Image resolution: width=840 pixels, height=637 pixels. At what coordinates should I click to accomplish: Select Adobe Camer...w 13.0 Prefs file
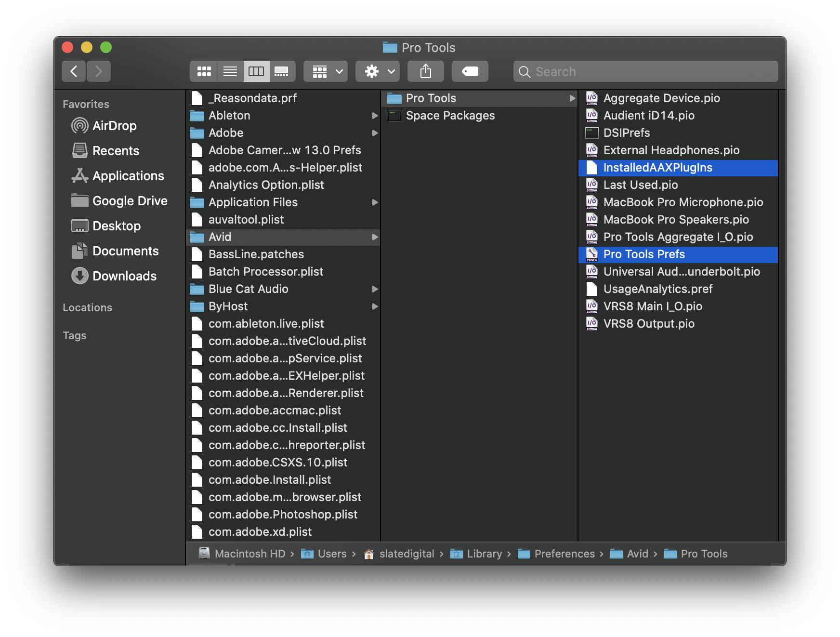coord(283,150)
